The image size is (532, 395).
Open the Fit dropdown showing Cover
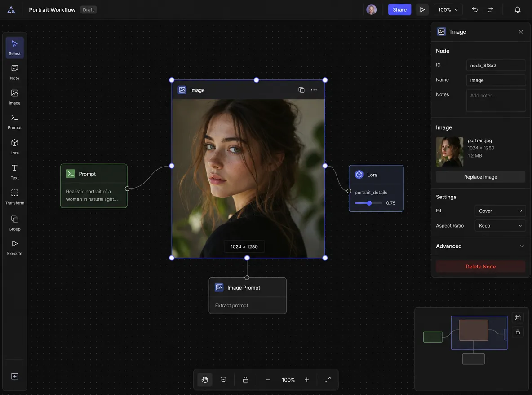(x=500, y=211)
